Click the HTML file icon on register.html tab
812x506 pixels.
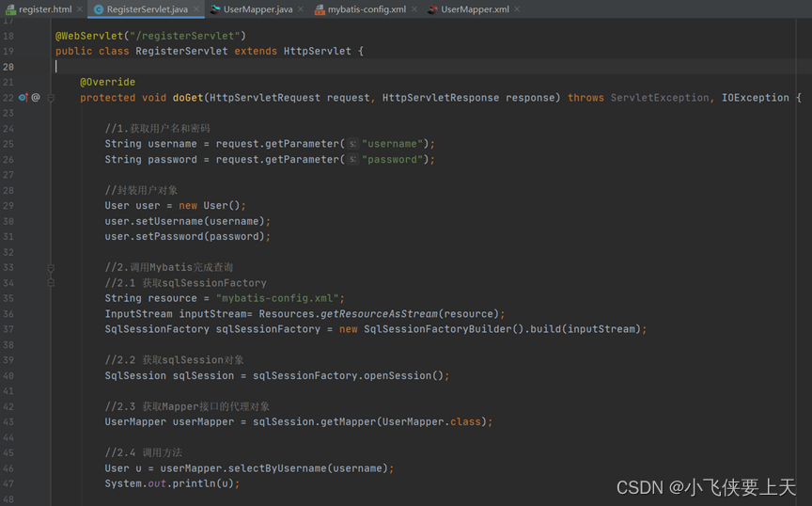10,9
